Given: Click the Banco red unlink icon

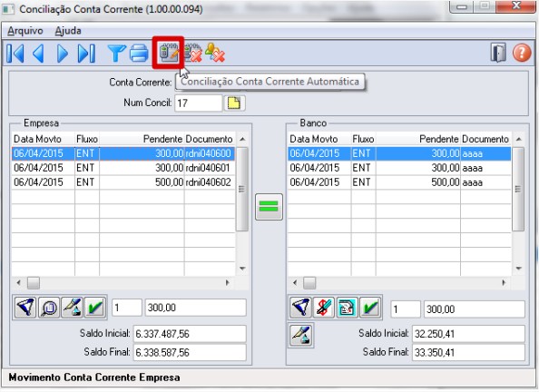Looking at the screenshot, I should tap(324, 307).
